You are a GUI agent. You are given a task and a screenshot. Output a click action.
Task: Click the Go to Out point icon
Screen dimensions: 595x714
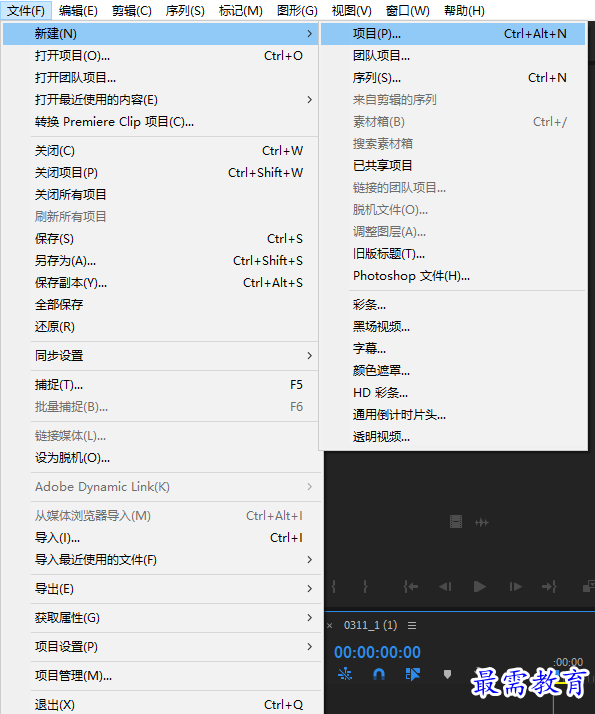[x=549, y=586]
